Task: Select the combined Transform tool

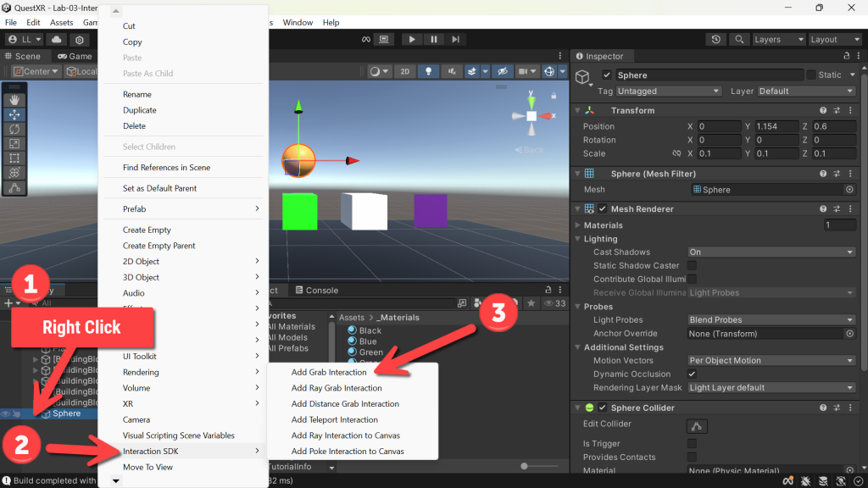Action: 14,173
